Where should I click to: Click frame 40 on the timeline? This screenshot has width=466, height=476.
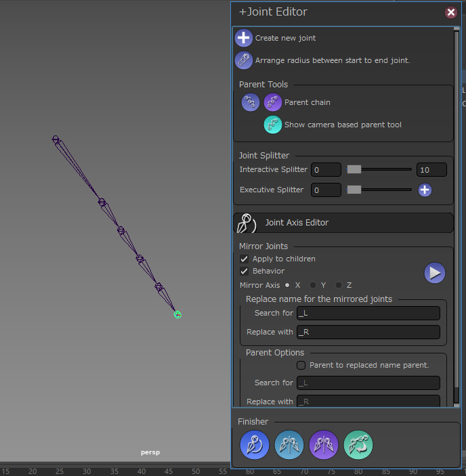141,471
